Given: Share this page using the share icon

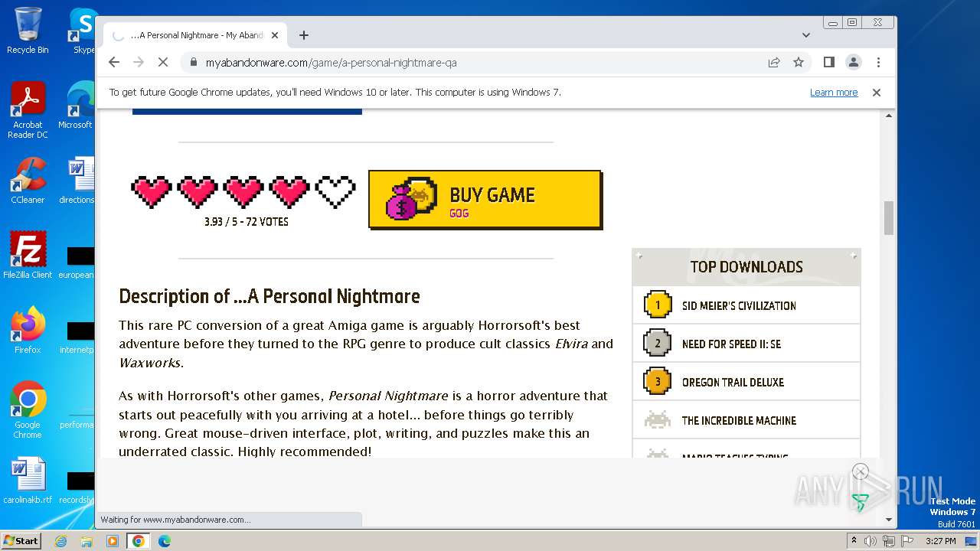Looking at the screenshot, I should click(x=774, y=62).
